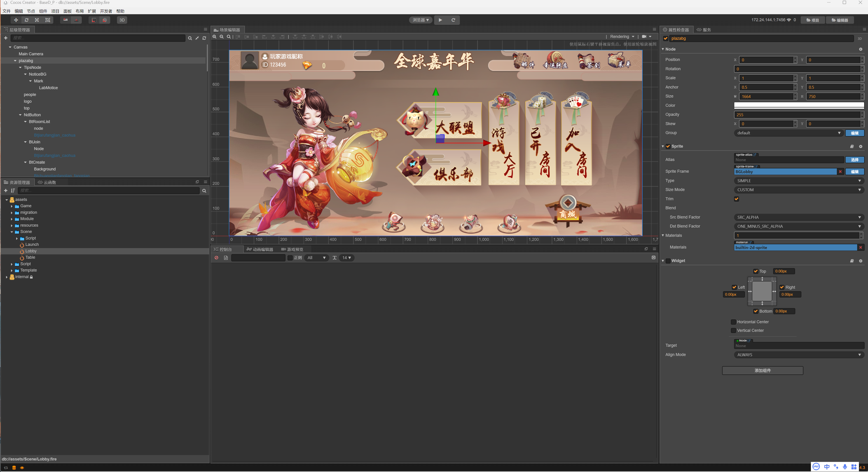Screen dimensions: 868x472
Task: Enable the Horizontal Center checkbox
Action: [x=733, y=322]
